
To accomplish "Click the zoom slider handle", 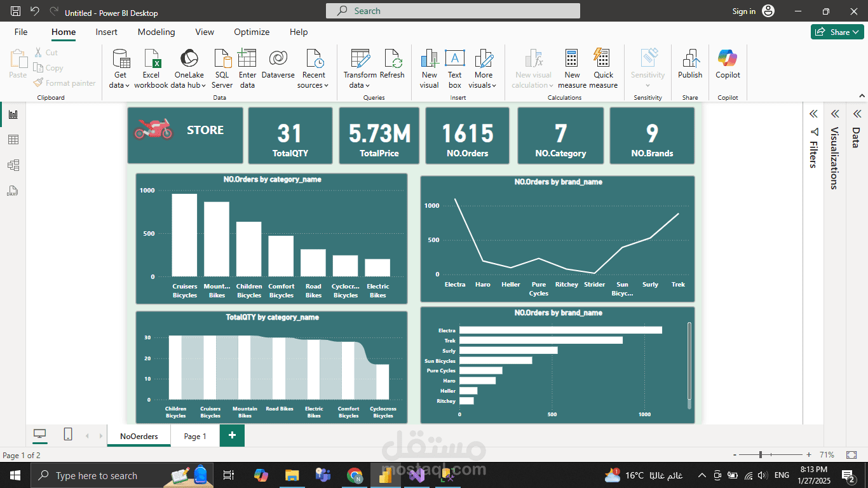I will pos(761,455).
